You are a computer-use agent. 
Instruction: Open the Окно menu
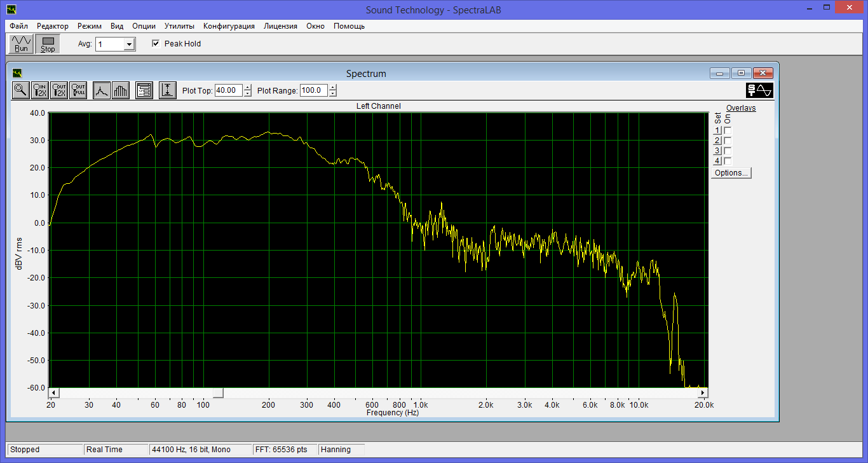[315, 26]
